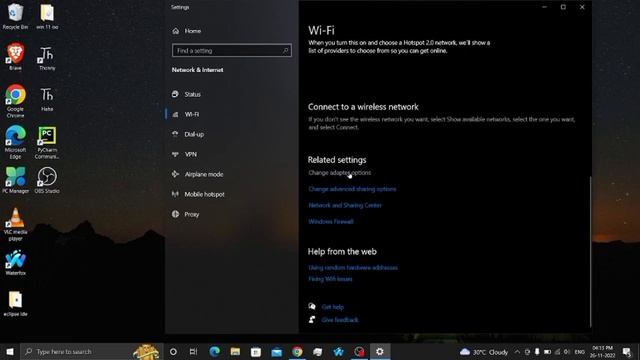Launch PyCharm Community from the desktop
The width and height of the screenshot is (640, 360).
(x=47, y=142)
